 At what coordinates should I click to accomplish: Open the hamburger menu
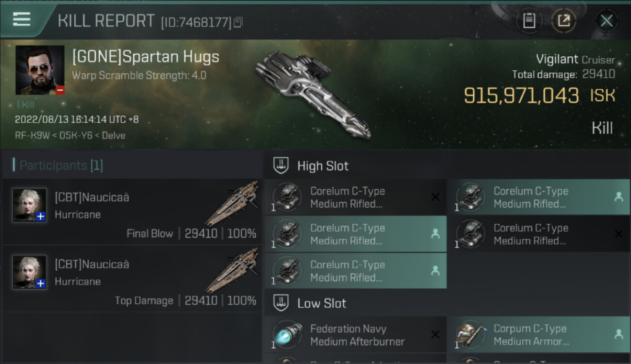coord(22,19)
